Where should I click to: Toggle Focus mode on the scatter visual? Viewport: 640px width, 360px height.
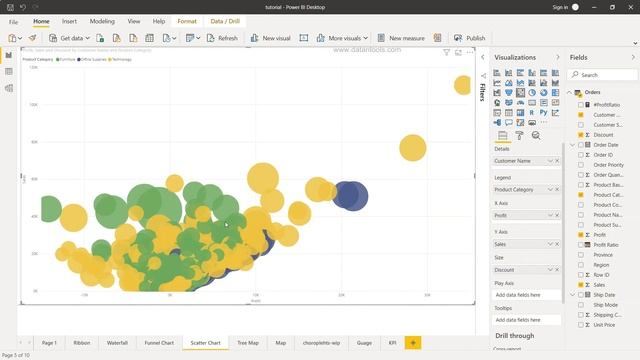(458, 52)
